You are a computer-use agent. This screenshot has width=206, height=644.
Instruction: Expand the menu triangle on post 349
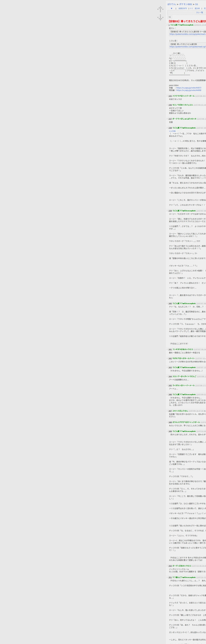pyautogui.click(x=167, y=431)
